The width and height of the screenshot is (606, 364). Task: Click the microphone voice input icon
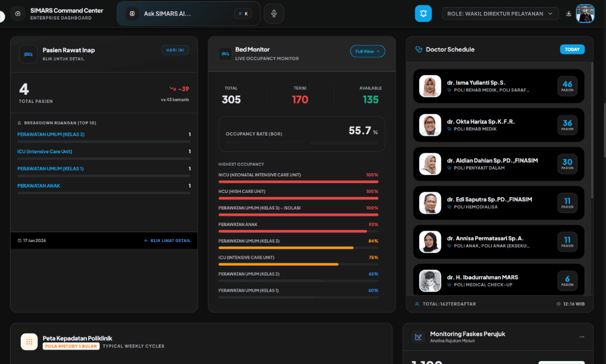point(273,14)
